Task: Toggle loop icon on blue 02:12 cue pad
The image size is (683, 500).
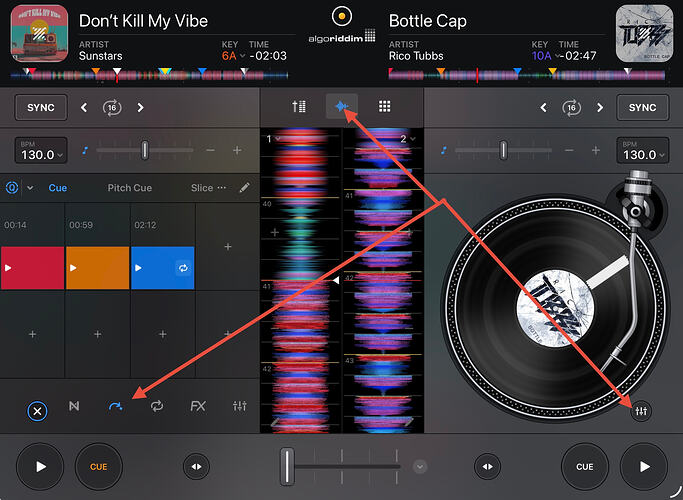Action: tap(183, 268)
